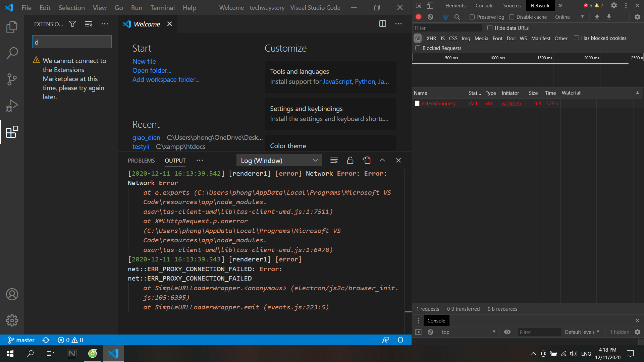The width and height of the screenshot is (644, 362).
Task: Stop recording network log in DevTools
Action: point(418,17)
